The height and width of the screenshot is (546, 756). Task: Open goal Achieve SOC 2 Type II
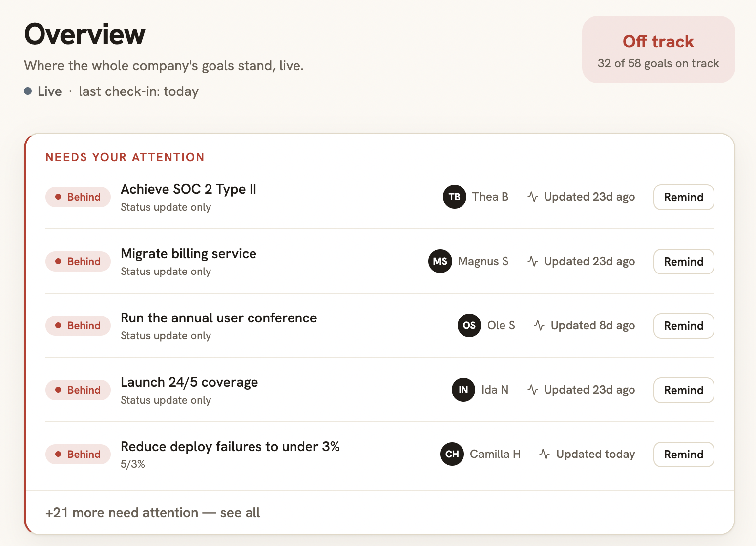pos(189,189)
